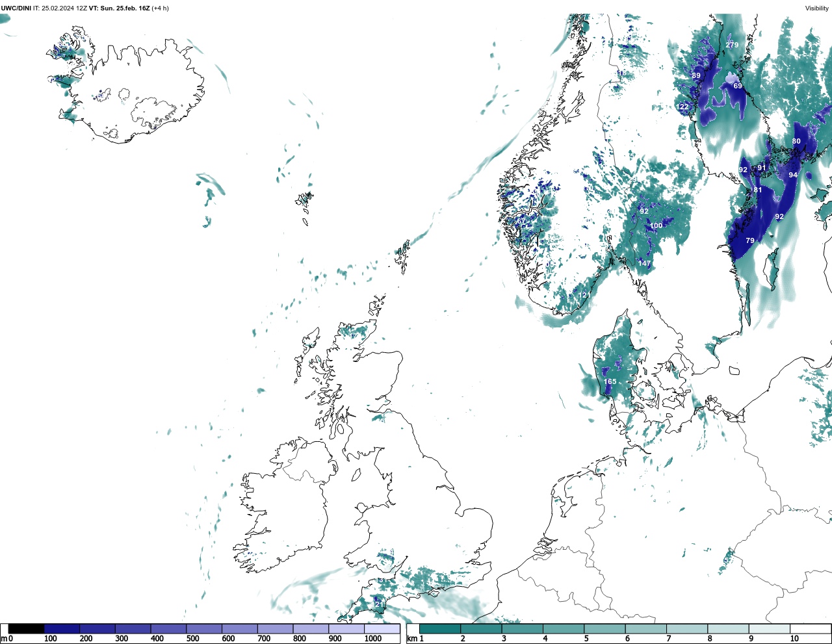Click the '279' visibility value on the map

(x=733, y=45)
